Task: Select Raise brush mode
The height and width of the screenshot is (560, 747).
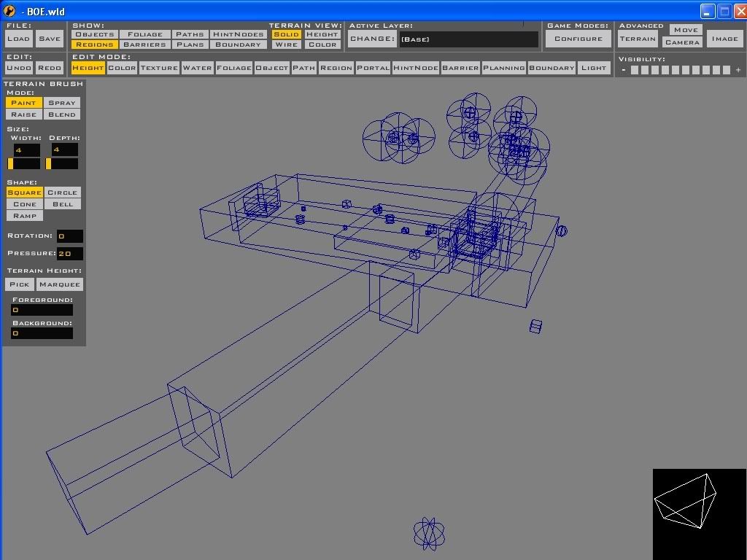Action: [24, 114]
